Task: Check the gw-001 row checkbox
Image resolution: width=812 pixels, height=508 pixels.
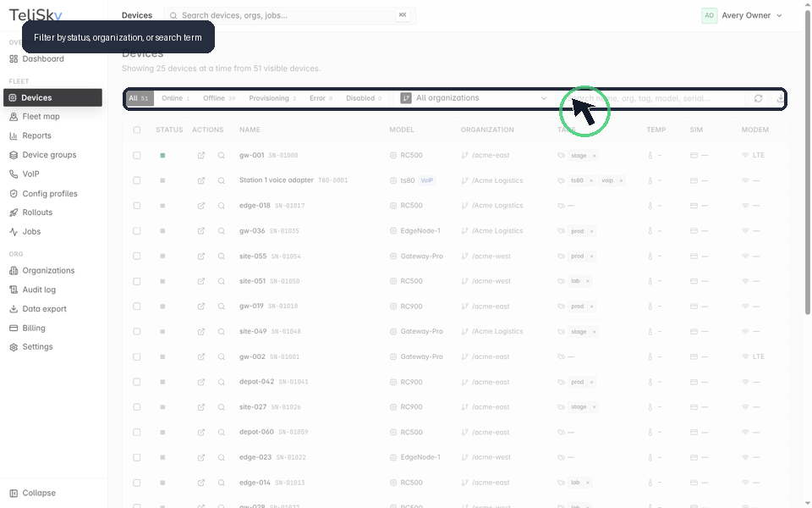Action: point(137,156)
